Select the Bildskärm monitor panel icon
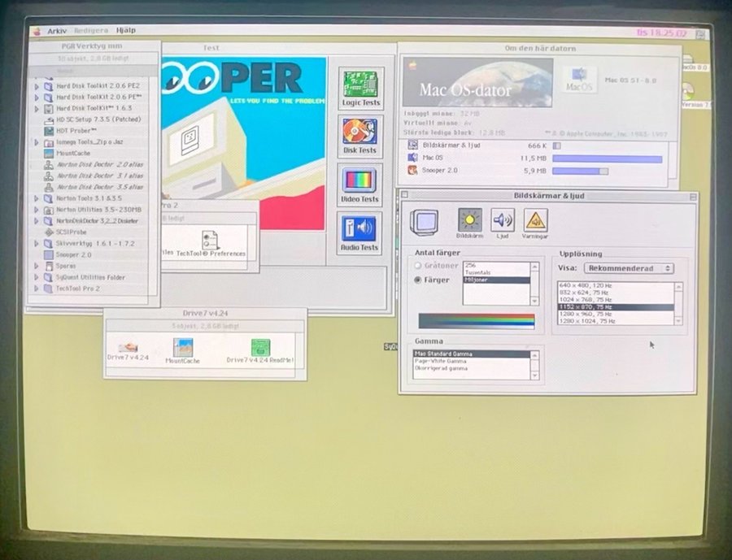732x560 pixels. click(470, 222)
